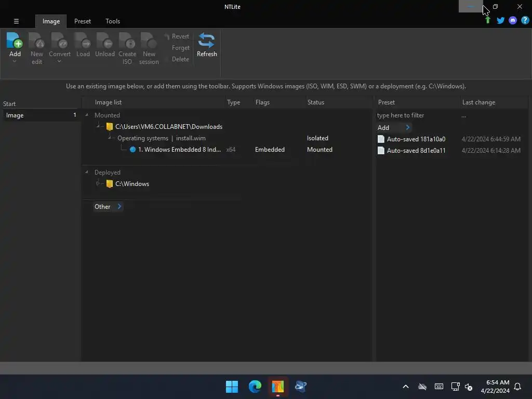Click the blue dot beside Windows Embedded 8
The height and width of the screenshot is (399, 532).
coord(132,150)
